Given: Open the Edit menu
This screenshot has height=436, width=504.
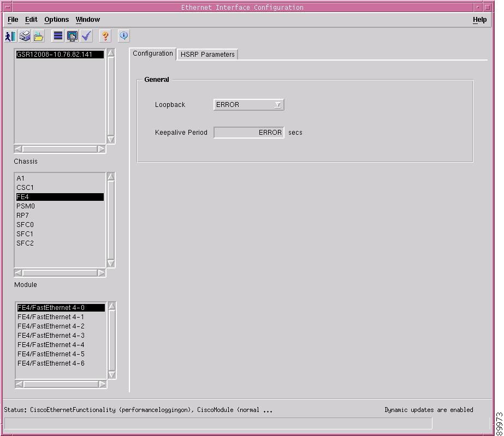Looking at the screenshot, I should (31, 20).
